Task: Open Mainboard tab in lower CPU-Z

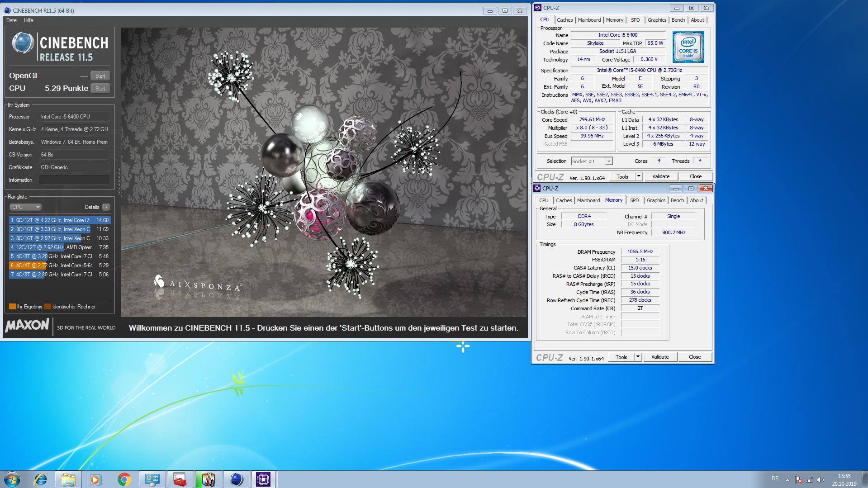Action: click(588, 200)
